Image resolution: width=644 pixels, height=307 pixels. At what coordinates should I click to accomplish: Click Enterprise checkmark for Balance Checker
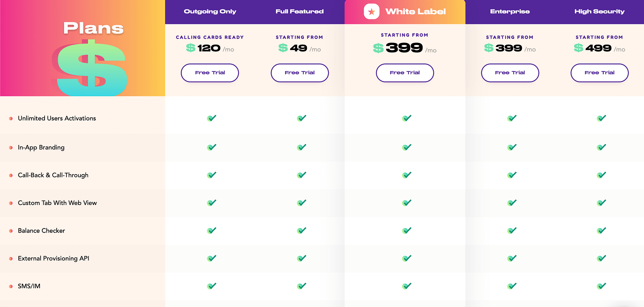pos(512,231)
